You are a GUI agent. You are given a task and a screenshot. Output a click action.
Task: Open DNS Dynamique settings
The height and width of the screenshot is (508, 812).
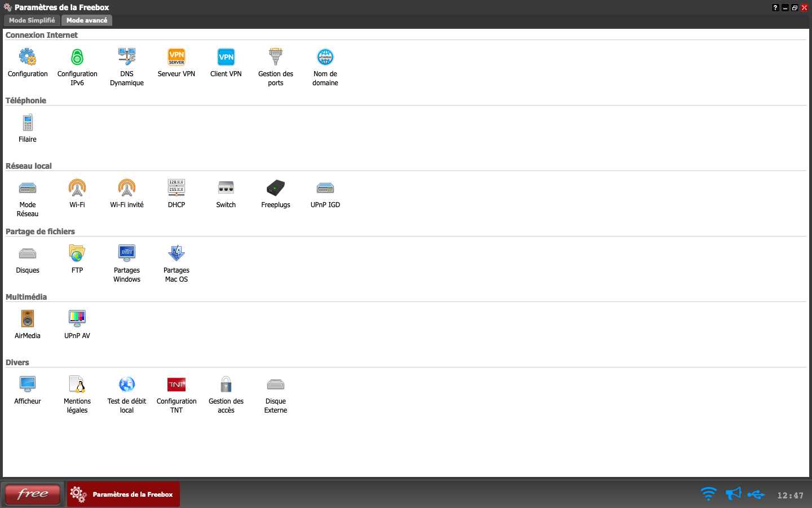coord(127,67)
